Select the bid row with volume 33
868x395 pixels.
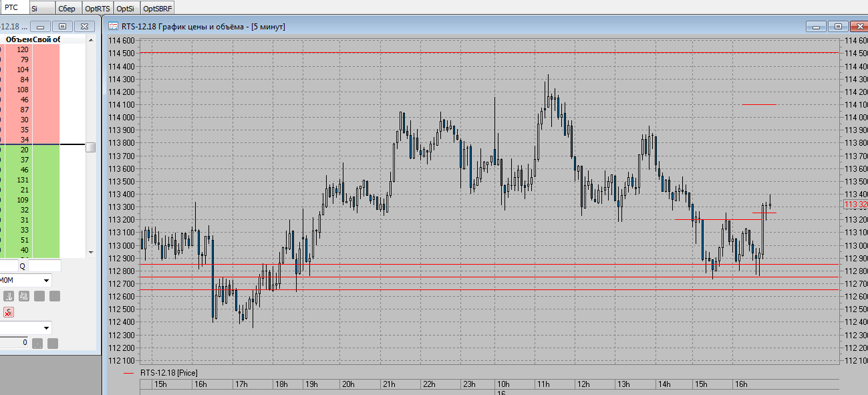[x=30, y=230]
